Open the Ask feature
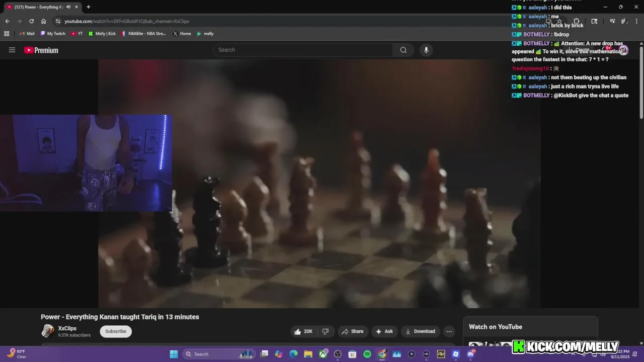The width and height of the screenshot is (644, 362). click(384, 331)
